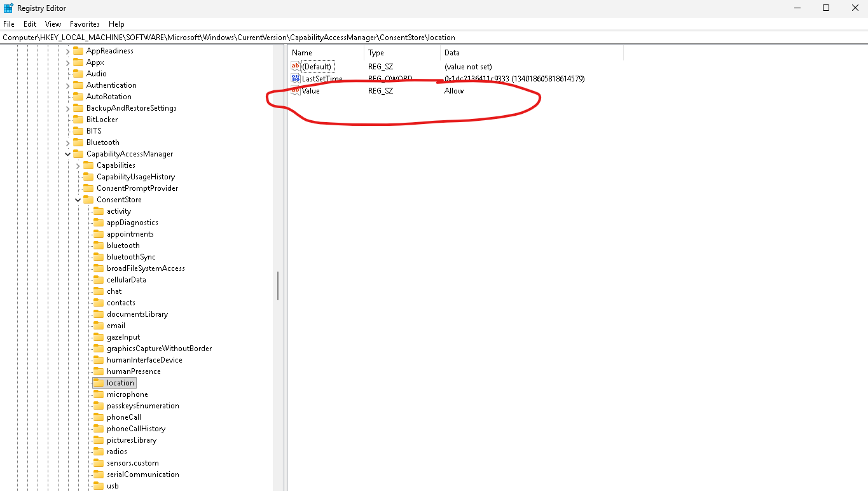Select the email folder icon
The width and height of the screenshot is (868, 491).
click(x=99, y=326)
